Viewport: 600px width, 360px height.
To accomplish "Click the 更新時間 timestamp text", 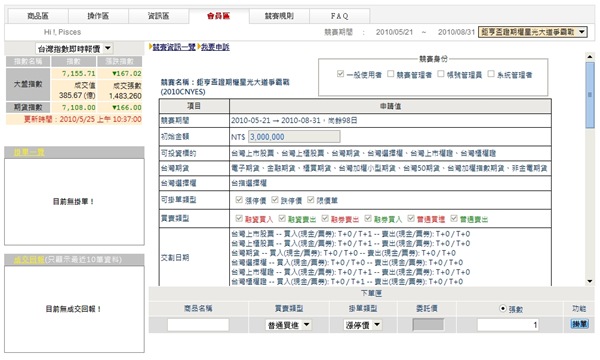I will tap(83, 119).
